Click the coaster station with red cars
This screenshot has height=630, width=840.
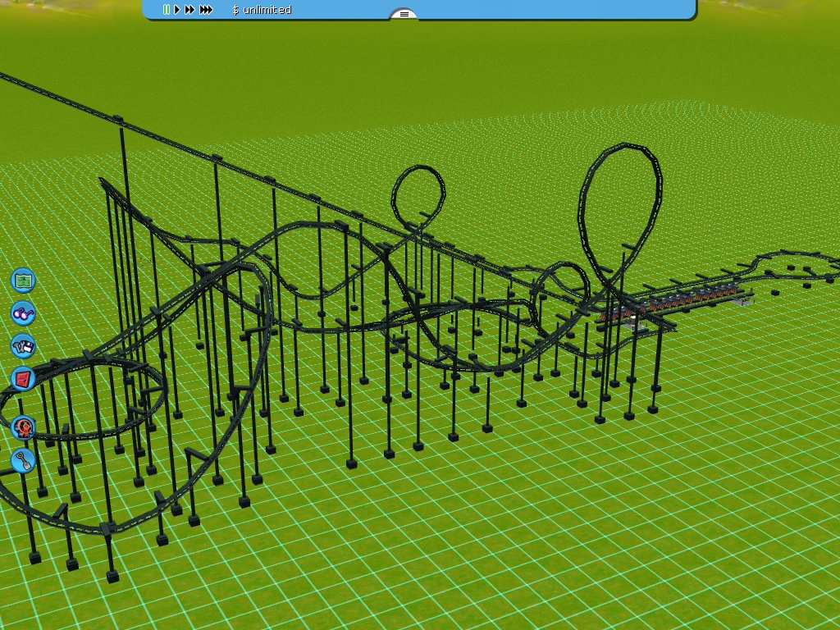pyautogui.click(x=676, y=304)
